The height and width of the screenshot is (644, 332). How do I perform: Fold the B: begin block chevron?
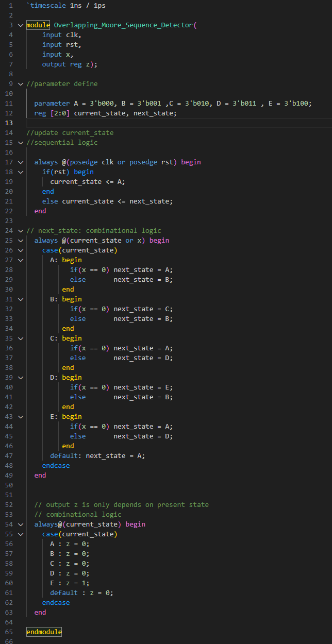[x=21, y=299]
